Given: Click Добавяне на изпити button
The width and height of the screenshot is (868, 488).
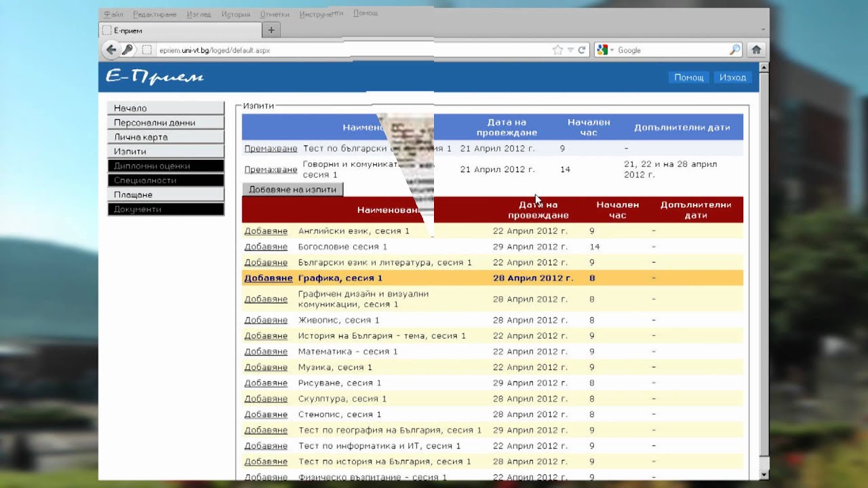Looking at the screenshot, I should 292,189.
